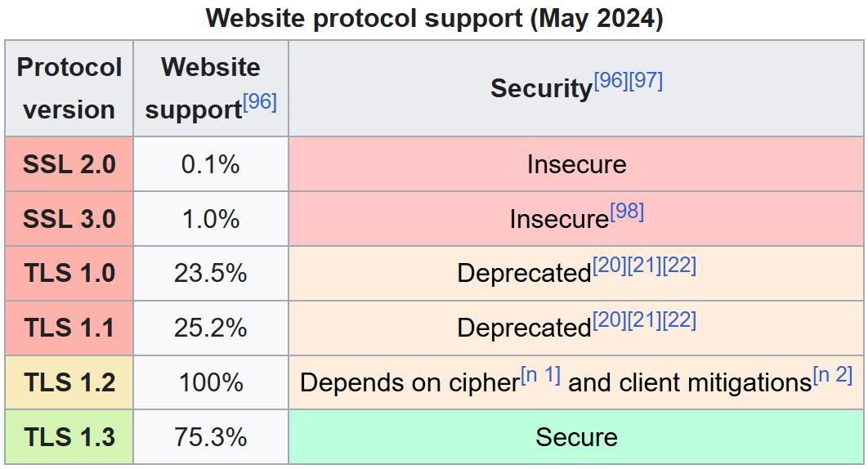
Task: Click reference 21 in the TLS 1.1 row
Action: click(x=644, y=321)
